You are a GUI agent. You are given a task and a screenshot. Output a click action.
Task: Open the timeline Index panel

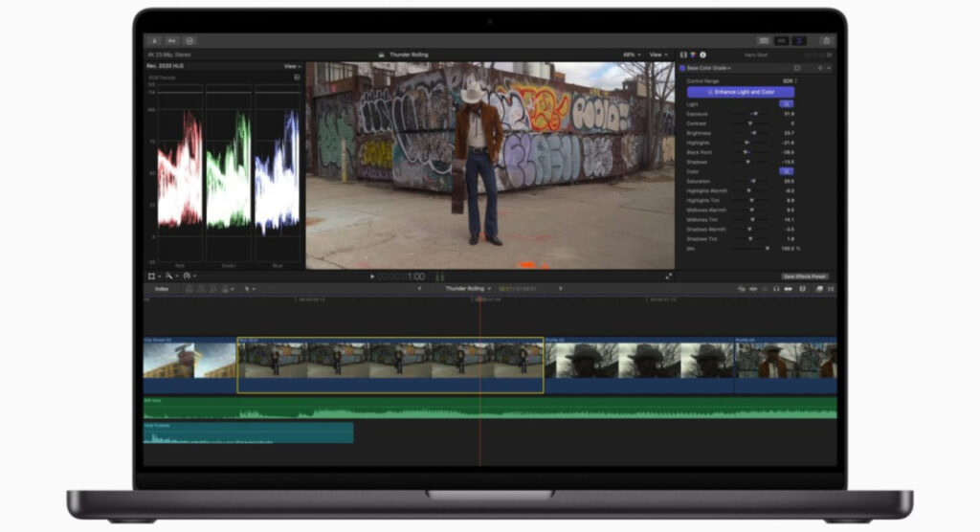[162, 289]
